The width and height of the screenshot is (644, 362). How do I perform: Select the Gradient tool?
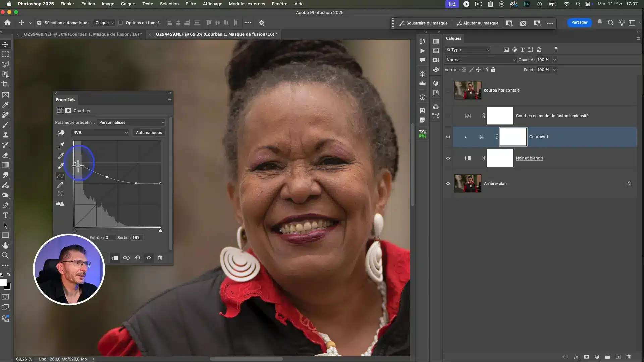click(5, 165)
